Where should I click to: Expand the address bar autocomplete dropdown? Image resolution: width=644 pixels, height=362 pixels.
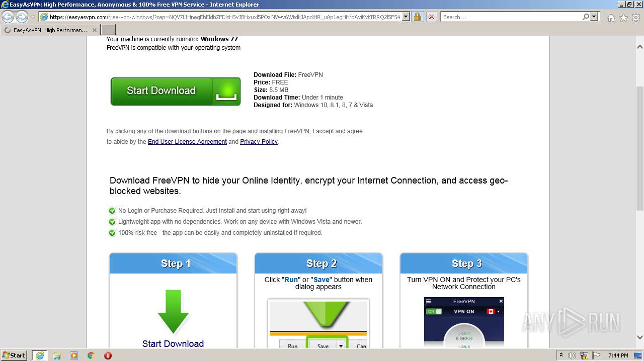click(406, 17)
